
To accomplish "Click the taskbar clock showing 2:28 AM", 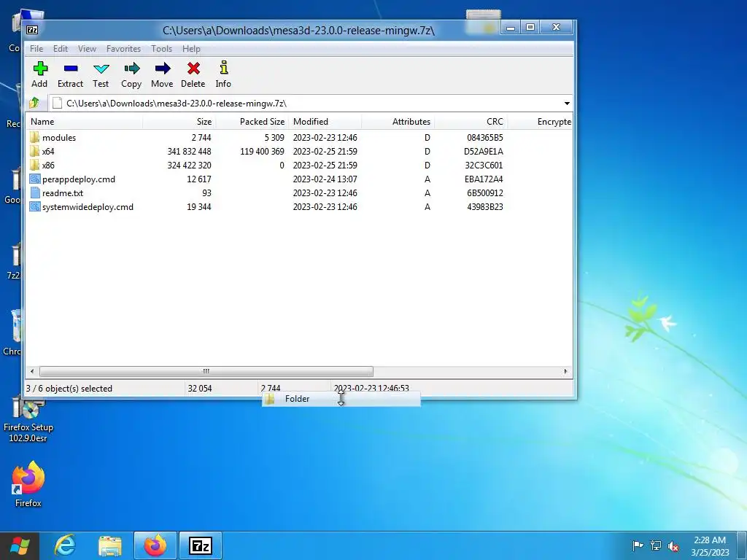I will pyautogui.click(x=710, y=546).
